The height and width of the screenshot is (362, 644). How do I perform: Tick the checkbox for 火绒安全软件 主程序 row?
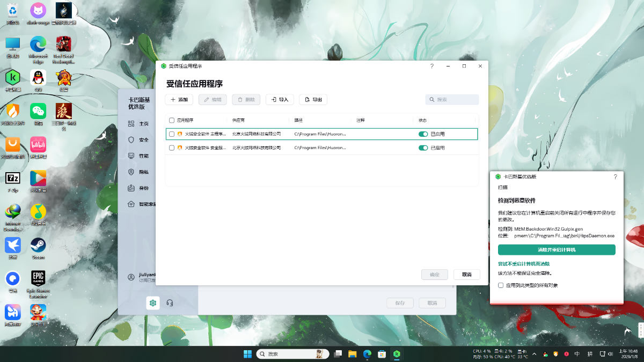coord(172,134)
